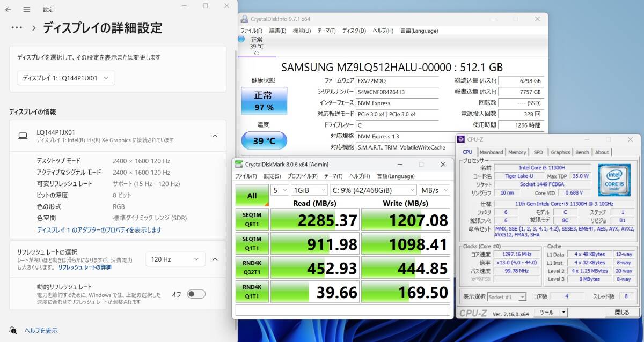Open ディスク(D) menu in CrystalDiskInfo

354,31
